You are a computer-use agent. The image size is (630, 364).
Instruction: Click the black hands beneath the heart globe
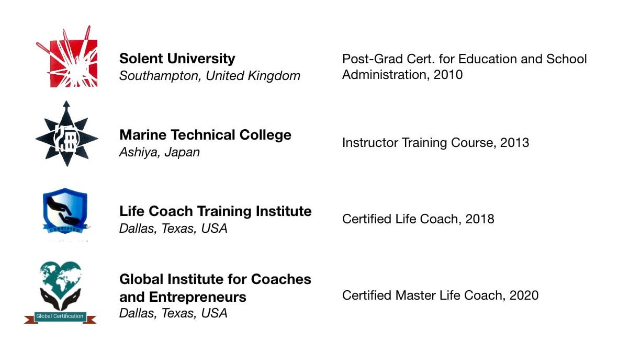(60, 300)
